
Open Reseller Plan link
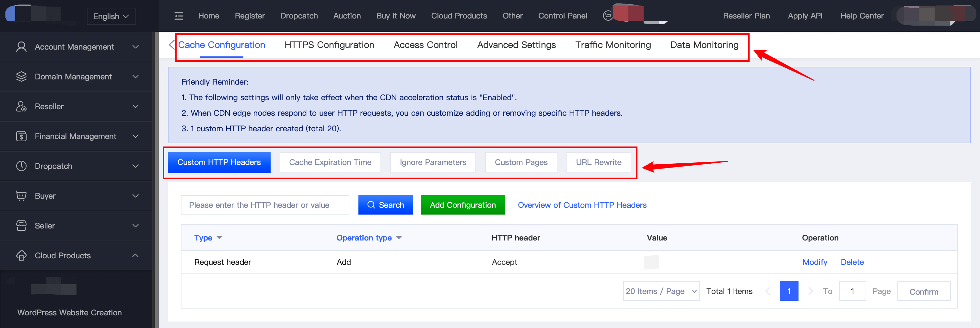[x=746, y=16]
